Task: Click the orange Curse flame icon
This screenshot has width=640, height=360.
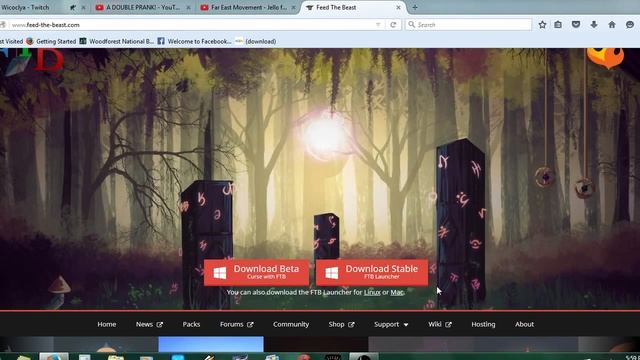Action: pyautogui.click(x=605, y=58)
